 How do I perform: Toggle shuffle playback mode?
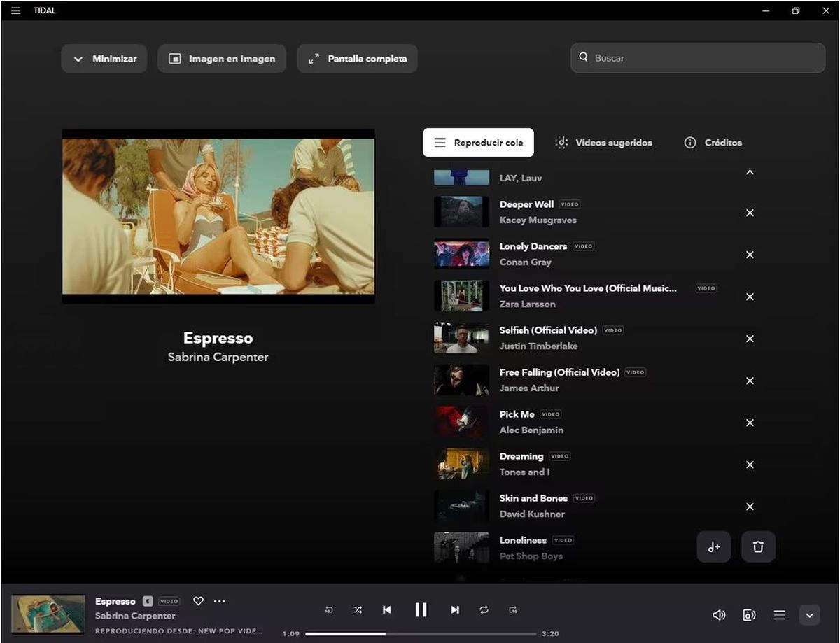pyautogui.click(x=358, y=610)
